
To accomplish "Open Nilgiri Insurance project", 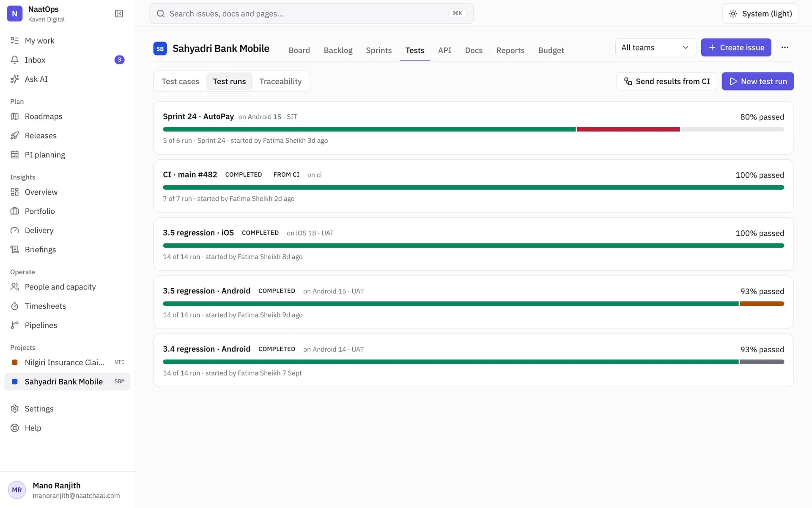I will click(x=67, y=362).
